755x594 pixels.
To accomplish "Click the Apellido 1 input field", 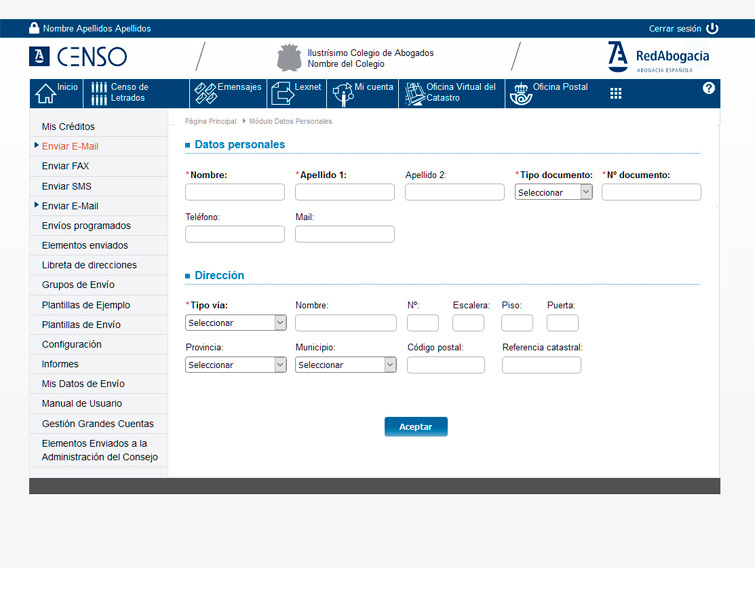I will tap(345, 192).
